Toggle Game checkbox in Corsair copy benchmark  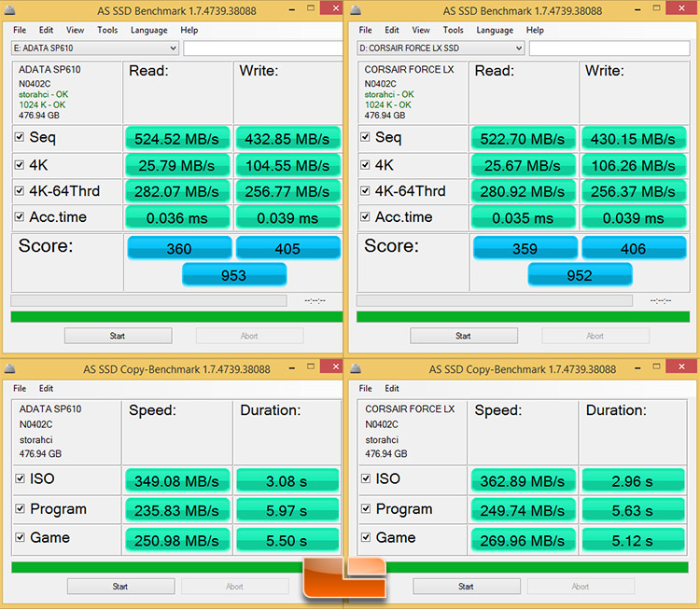366,537
